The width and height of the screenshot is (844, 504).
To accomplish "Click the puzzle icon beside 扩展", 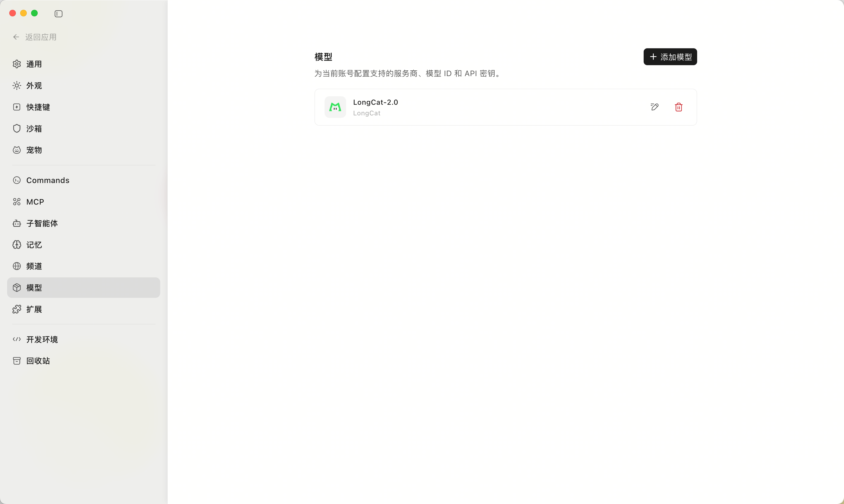I will tap(17, 309).
